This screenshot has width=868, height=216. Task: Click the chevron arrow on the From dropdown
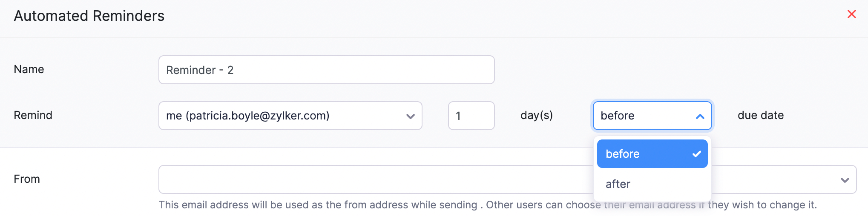[845, 180]
